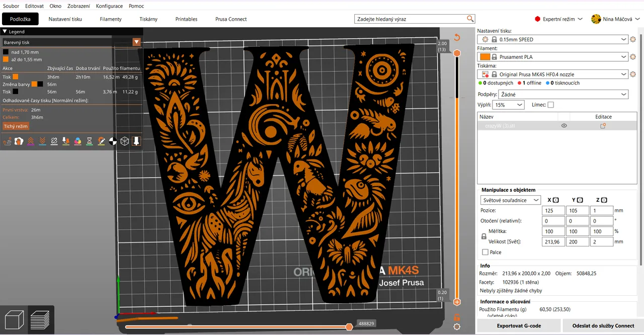
Task: Click horizontal move slider orange handle
Action: click(349, 327)
